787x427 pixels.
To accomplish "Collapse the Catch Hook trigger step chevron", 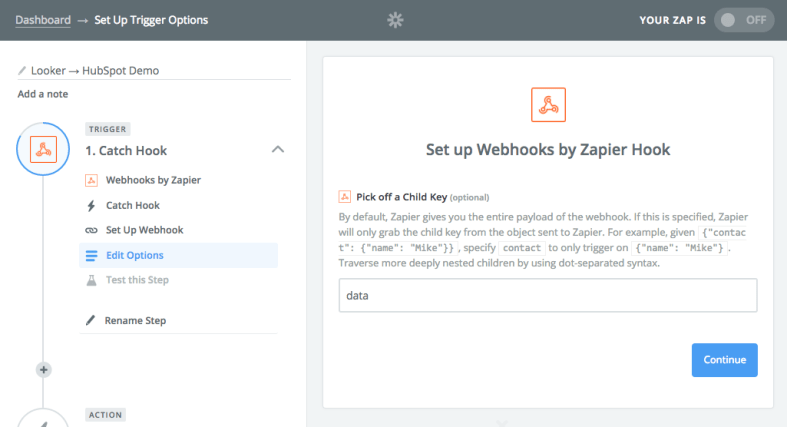I will point(278,150).
